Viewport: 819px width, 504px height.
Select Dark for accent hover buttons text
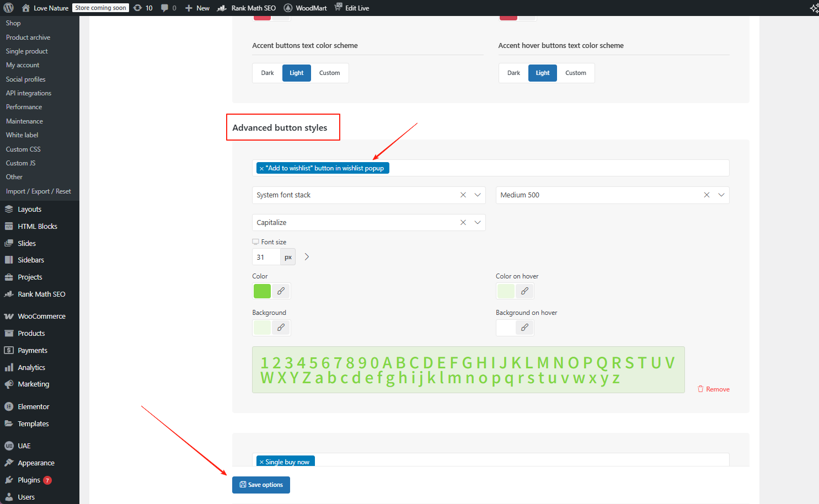[x=513, y=73]
